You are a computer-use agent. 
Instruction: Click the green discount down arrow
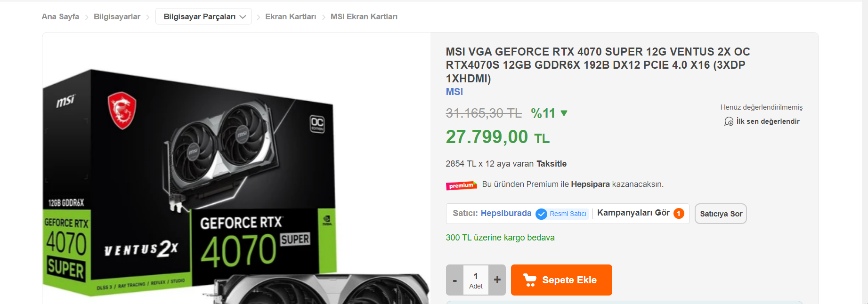click(x=564, y=113)
